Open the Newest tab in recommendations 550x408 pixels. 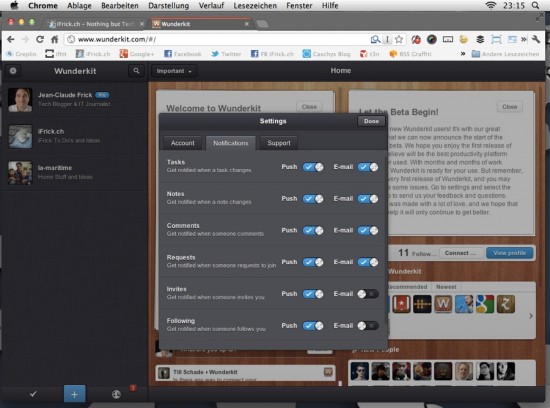click(x=446, y=287)
